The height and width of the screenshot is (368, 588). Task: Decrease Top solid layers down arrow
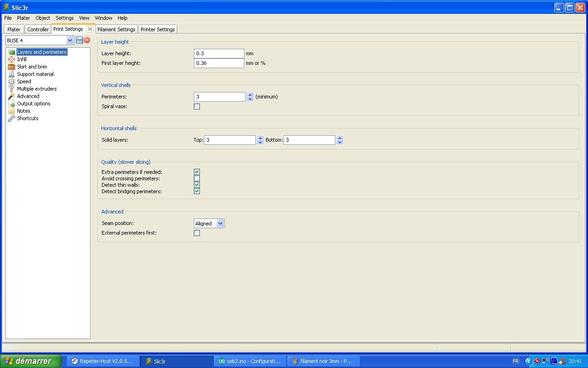tap(260, 142)
